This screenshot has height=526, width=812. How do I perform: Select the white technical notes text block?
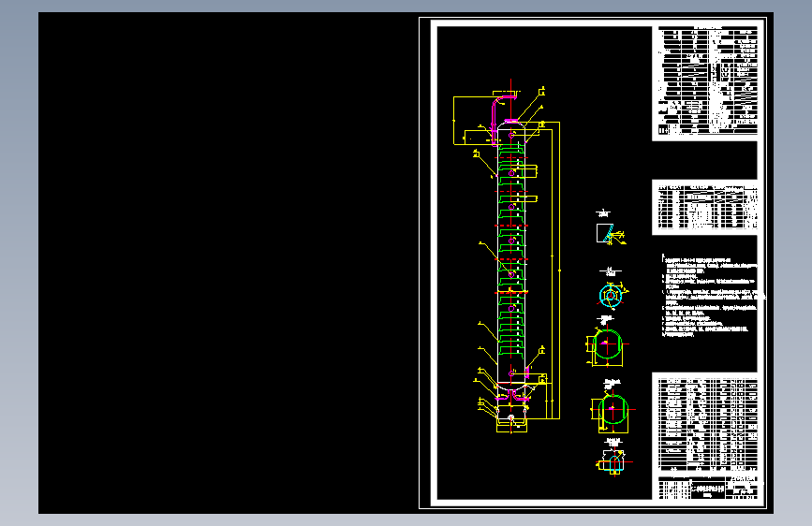click(714, 296)
